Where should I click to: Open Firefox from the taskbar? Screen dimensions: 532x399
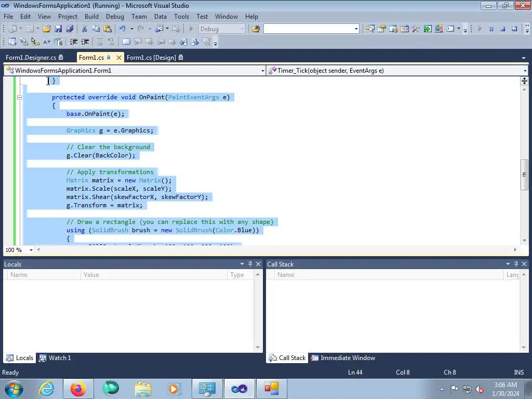(78, 389)
